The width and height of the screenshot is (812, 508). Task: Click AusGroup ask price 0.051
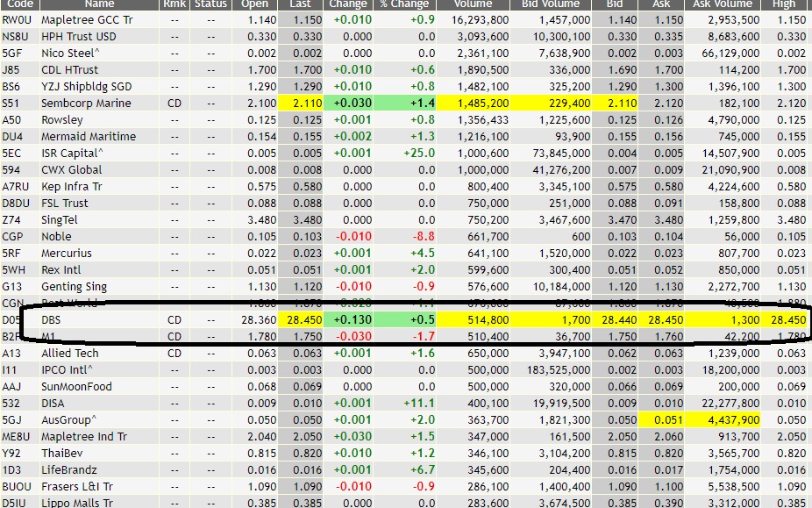668,420
